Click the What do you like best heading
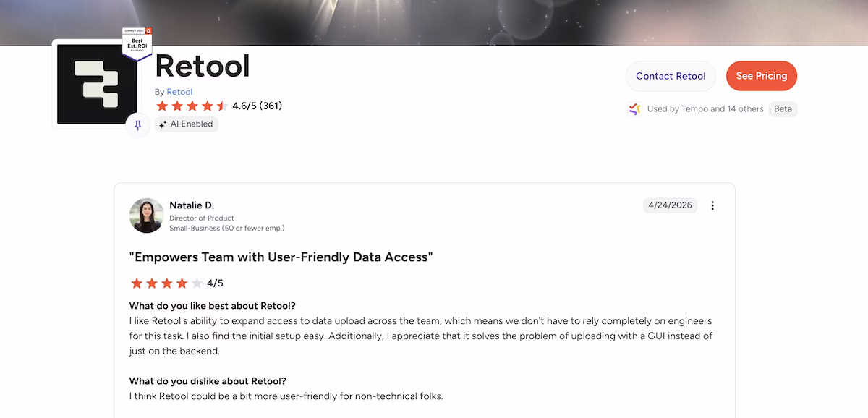 [213, 305]
